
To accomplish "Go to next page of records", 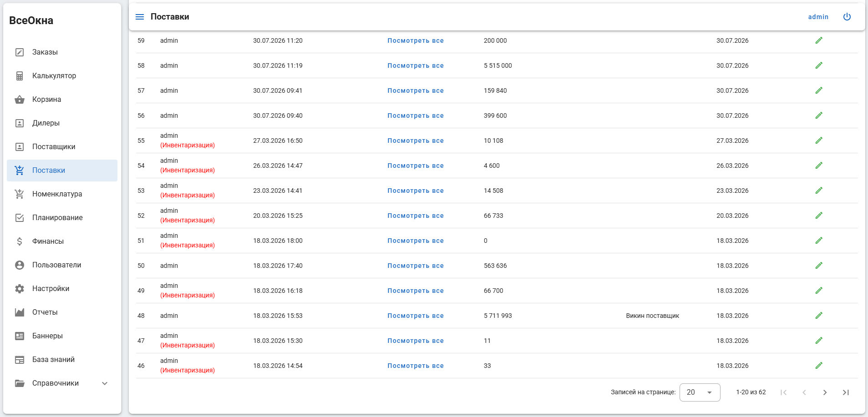I will 825,392.
